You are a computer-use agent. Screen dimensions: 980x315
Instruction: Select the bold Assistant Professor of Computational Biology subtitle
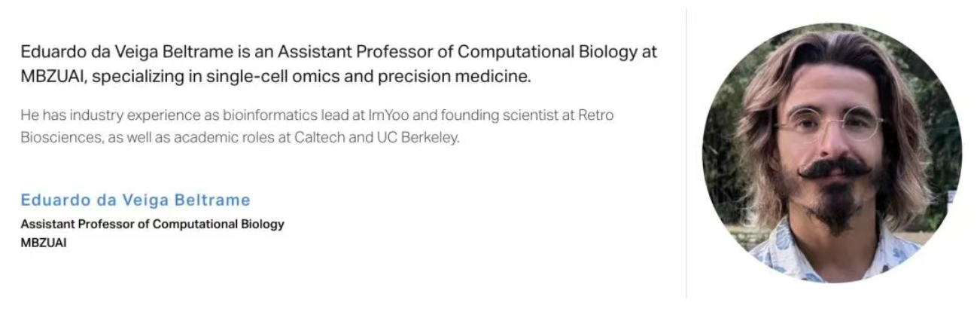(x=153, y=225)
